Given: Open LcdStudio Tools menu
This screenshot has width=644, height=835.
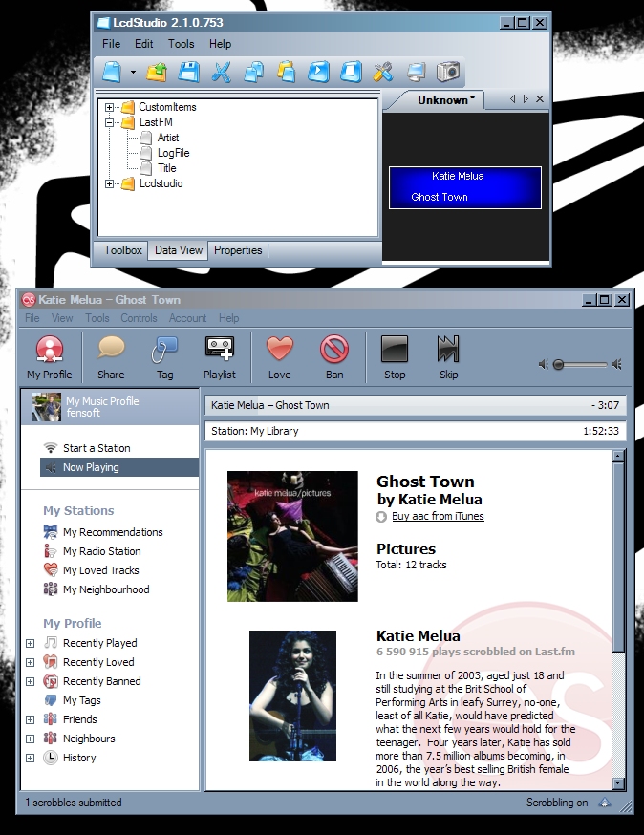Looking at the screenshot, I should click(x=182, y=44).
